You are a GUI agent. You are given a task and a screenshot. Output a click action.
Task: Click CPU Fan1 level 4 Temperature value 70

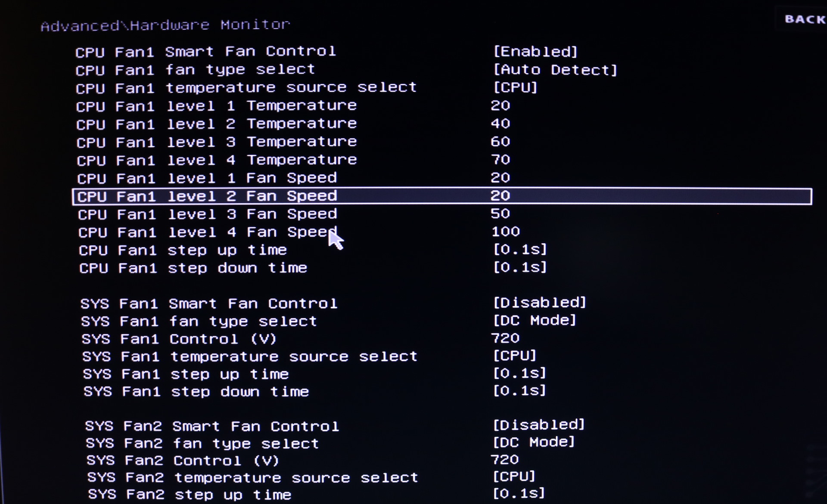click(501, 160)
